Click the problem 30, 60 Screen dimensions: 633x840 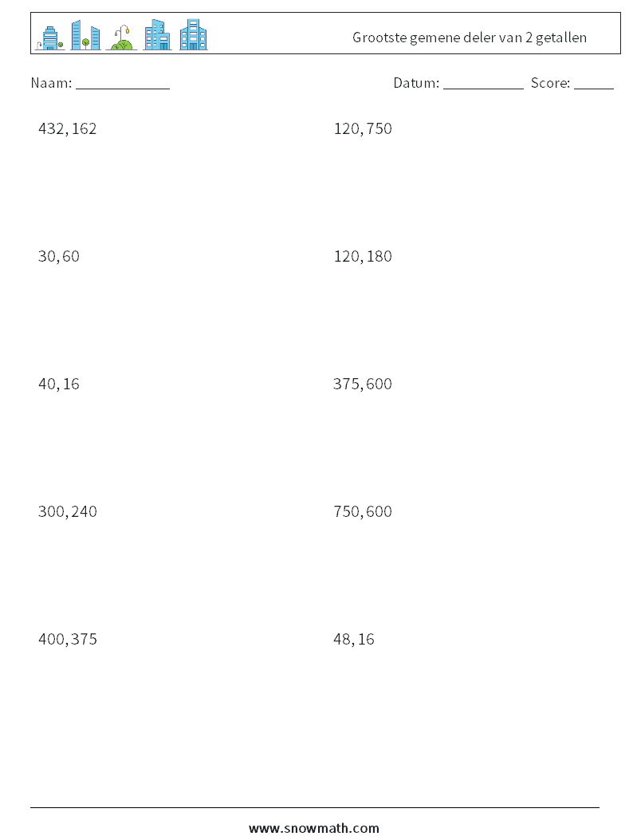(59, 256)
